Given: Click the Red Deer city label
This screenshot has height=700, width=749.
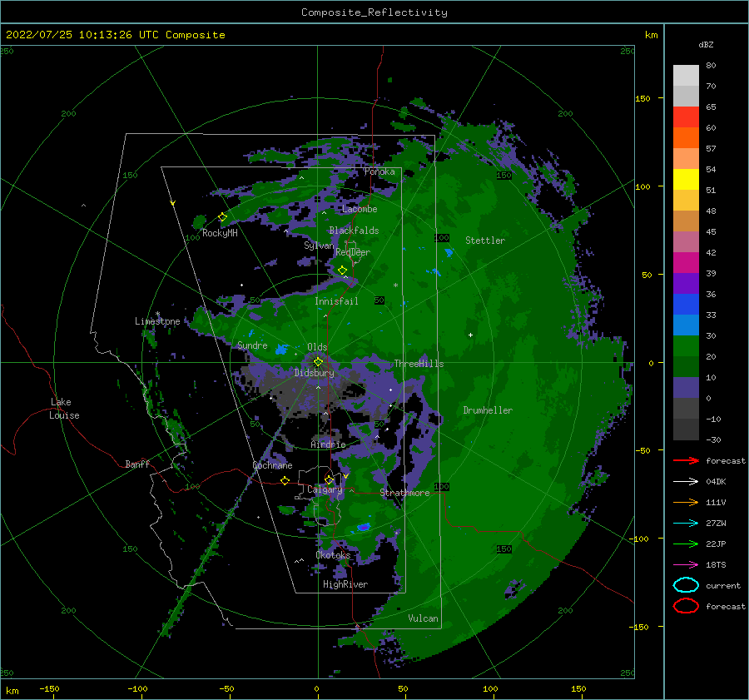Looking at the screenshot, I should point(353,252).
